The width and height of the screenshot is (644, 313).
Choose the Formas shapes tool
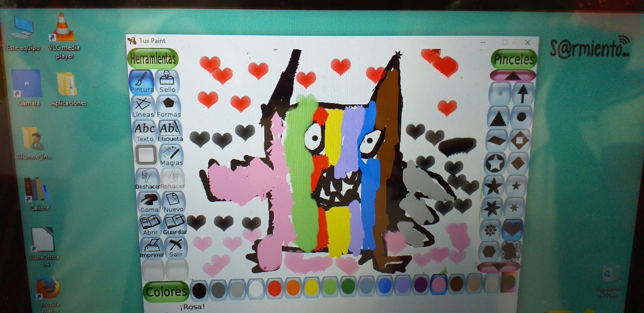[169, 107]
